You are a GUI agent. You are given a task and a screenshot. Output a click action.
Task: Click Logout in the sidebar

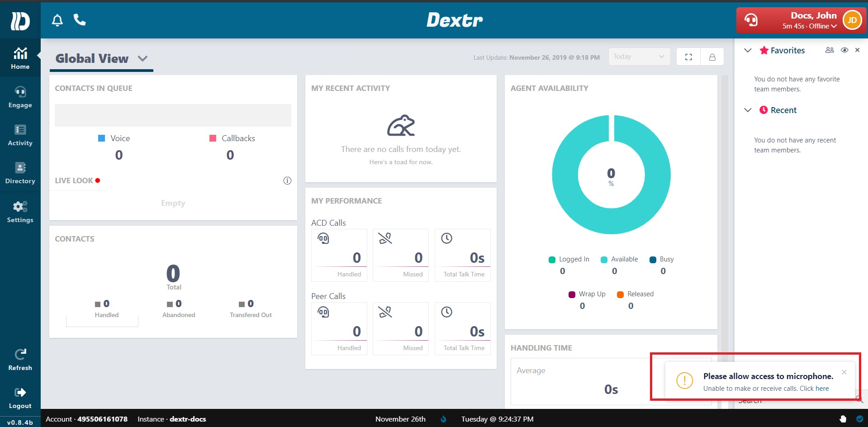(x=20, y=398)
